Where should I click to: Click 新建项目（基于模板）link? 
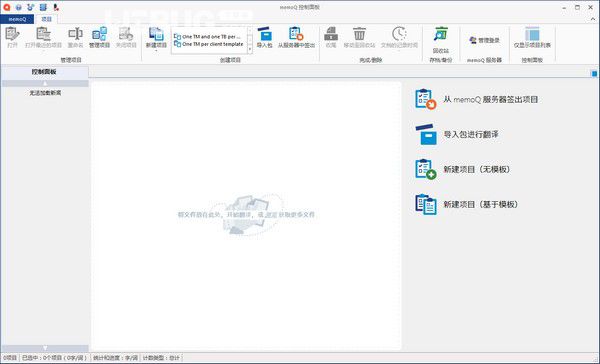tap(481, 204)
